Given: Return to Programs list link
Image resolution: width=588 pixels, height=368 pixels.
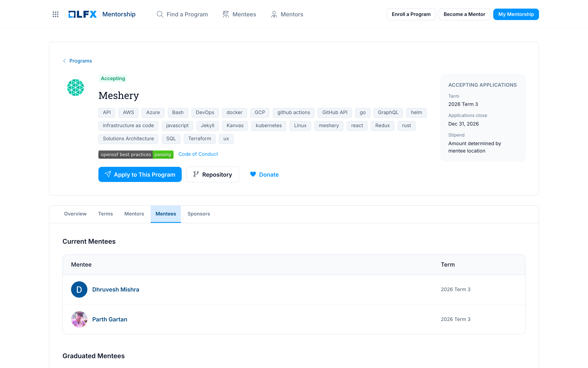Looking at the screenshot, I should pyautogui.click(x=80, y=61).
